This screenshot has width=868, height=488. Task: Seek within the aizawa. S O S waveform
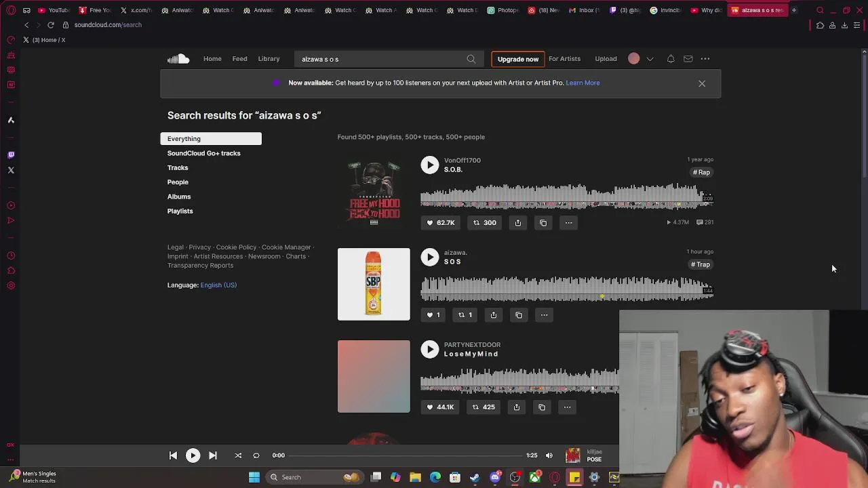(567, 288)
